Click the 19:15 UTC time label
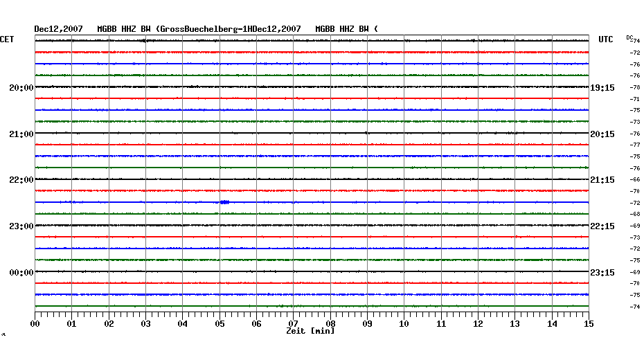This screenshot has width=644, height=342. point(602,88)
